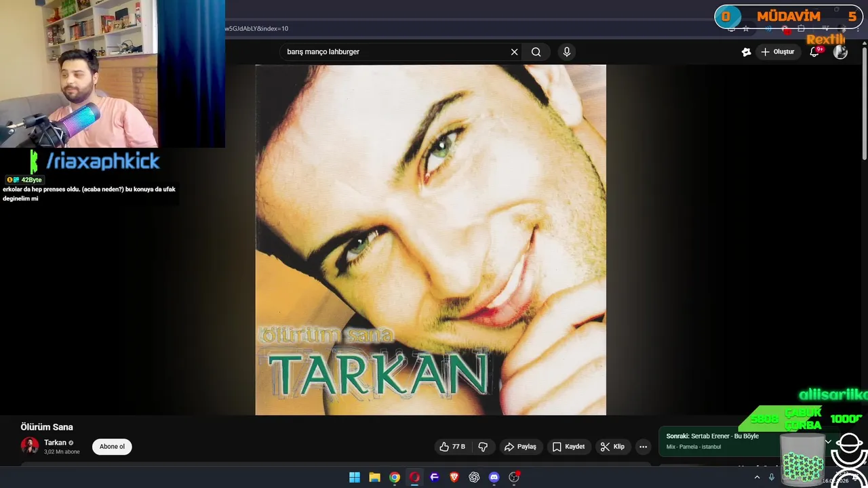Open the YouTube notifications bell
This screenshot has width=868, height=488.
(x=815, y=52)
